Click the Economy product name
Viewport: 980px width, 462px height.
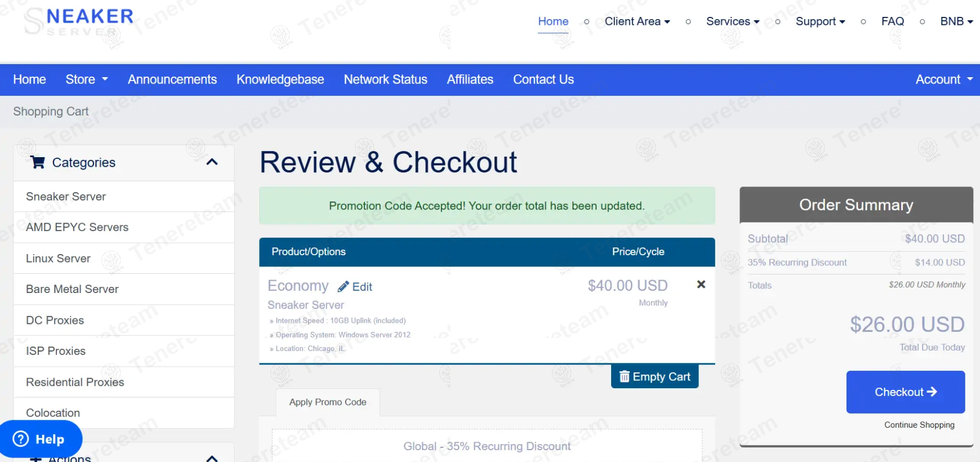tap(298, 286)
